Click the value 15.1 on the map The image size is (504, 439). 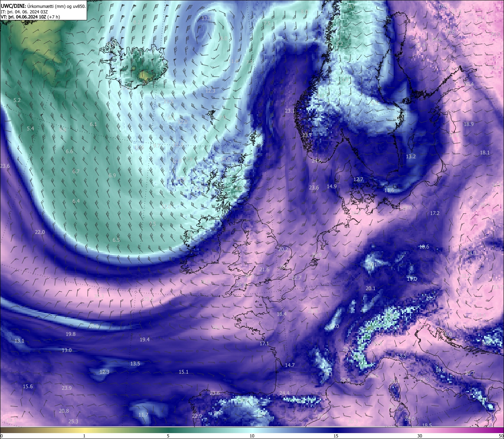click(x=183, y=372)
